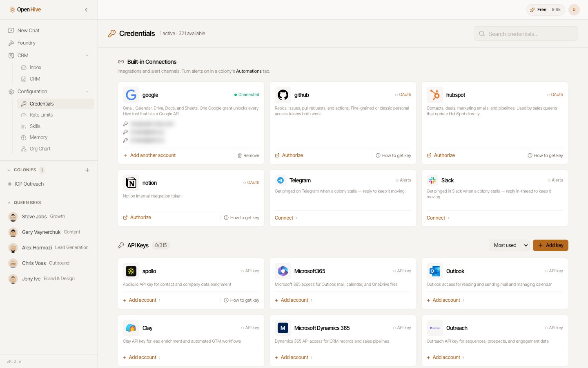Click the Slack logo icon
The height and width of the screenshot is (368, 588).
click(432, 180)
